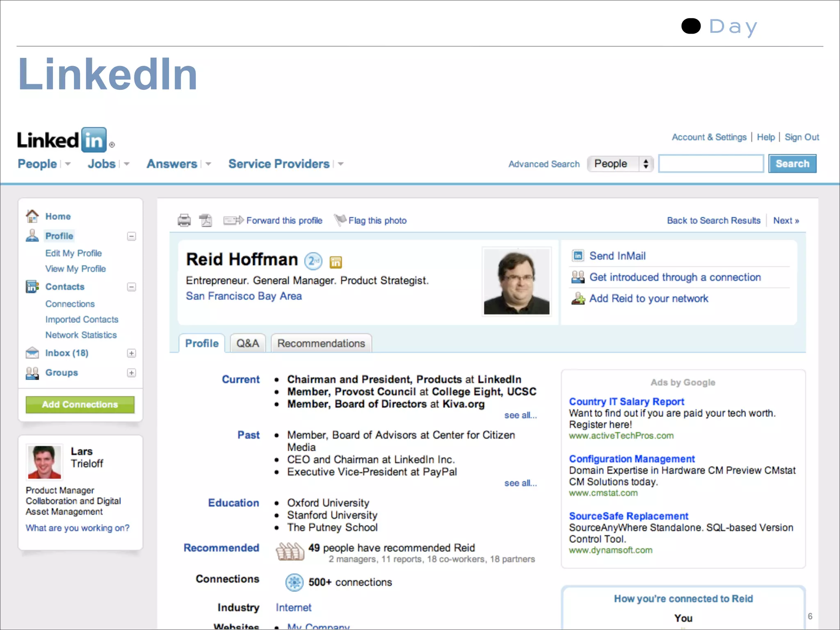The image size is (840, 630).
Task: Click the Help link
Action: point(766,137)
